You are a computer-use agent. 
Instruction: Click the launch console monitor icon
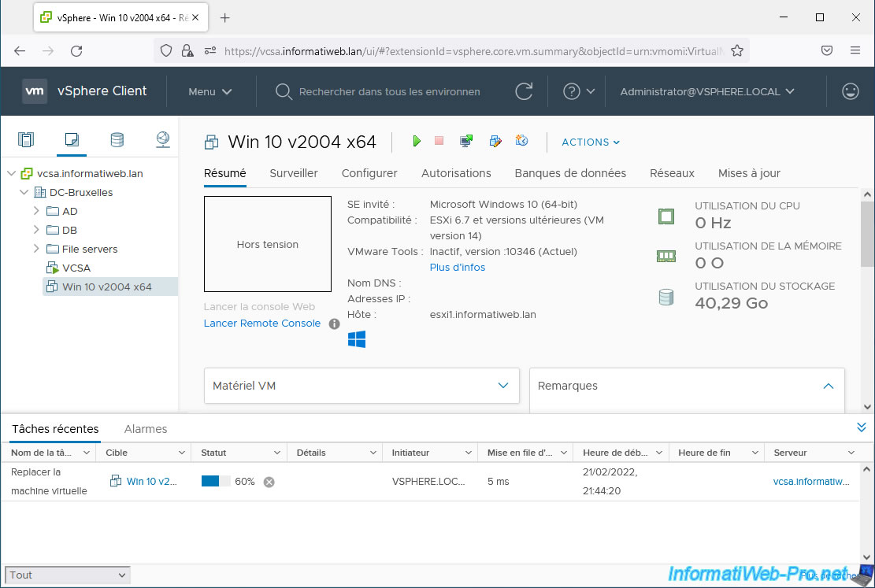click(x=466, y=141)
